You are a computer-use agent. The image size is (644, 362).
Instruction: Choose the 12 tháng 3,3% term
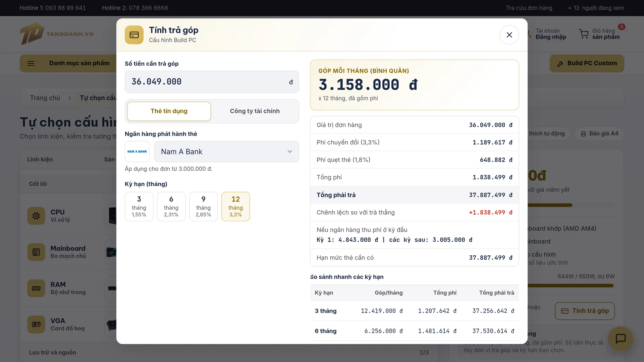[235, 206]
